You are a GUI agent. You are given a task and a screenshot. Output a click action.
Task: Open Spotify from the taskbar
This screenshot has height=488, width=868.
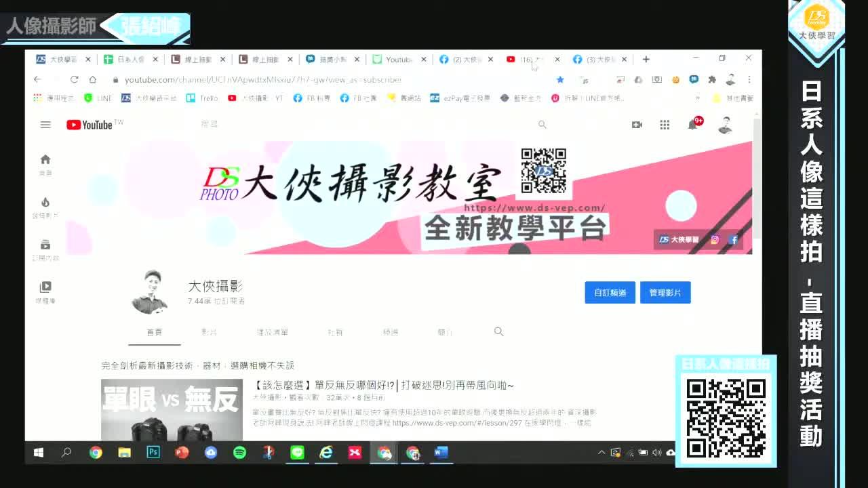point(239,452)
